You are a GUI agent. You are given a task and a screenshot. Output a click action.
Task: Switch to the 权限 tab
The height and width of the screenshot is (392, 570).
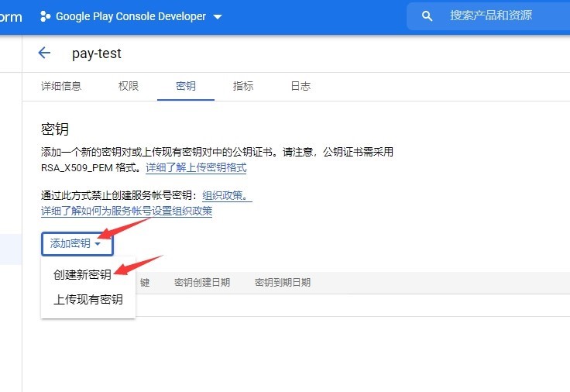coord(129,86)
